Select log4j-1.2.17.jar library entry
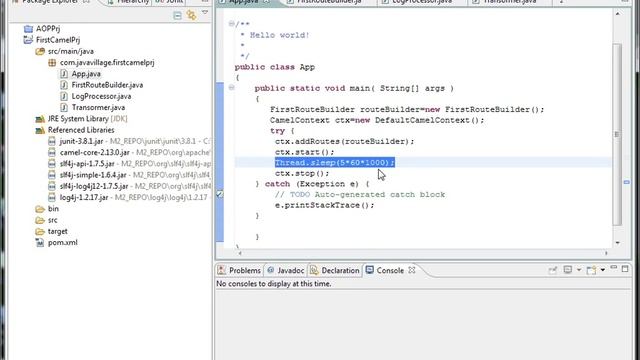The image size is (640, 360). coord(84,197)
